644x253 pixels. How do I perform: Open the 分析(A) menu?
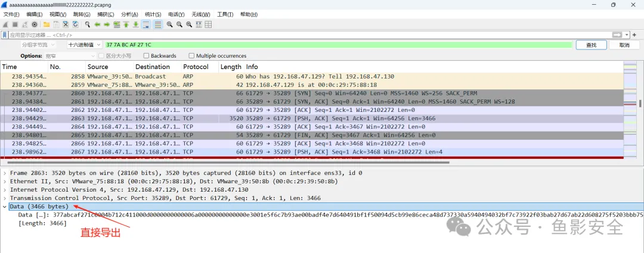coord(129,14)
